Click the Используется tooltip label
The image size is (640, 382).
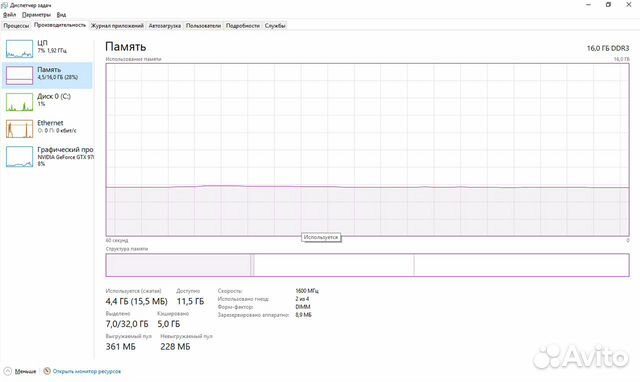click(321, 237)
